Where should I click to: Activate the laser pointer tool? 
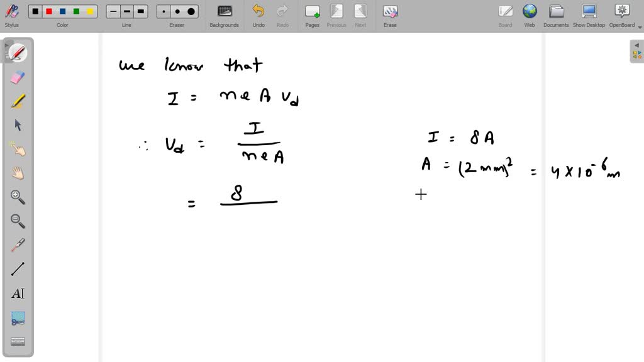[x=18, y=244]
